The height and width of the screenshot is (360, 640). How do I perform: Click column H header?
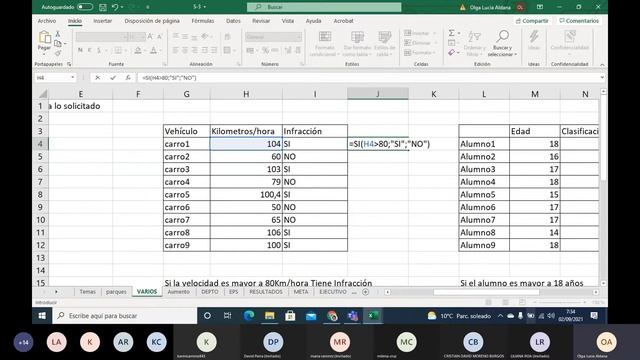(246, 94)
